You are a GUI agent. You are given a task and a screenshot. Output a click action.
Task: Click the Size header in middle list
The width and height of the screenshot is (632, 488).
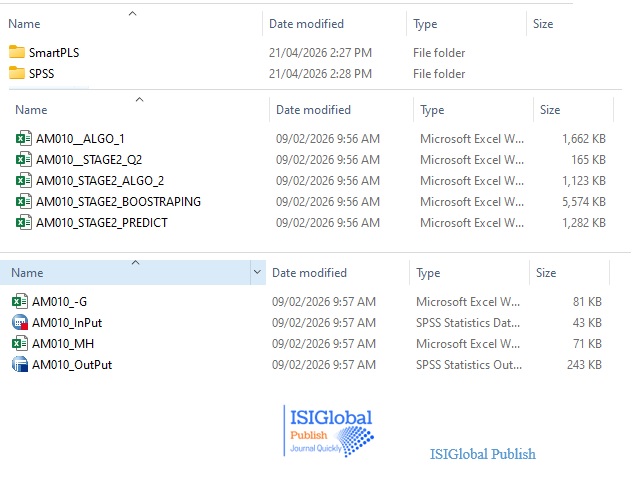[x=550, y=110]
